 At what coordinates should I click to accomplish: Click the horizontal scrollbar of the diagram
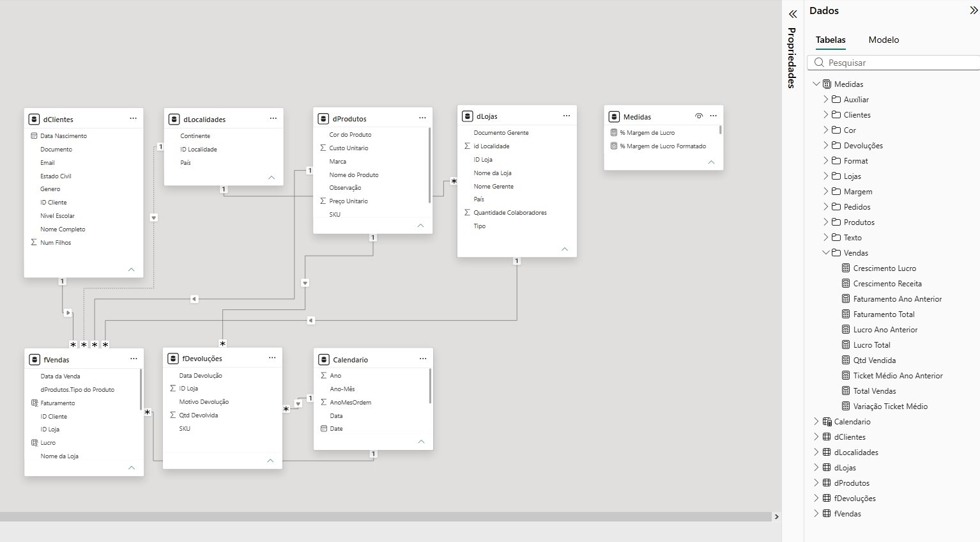386,516
